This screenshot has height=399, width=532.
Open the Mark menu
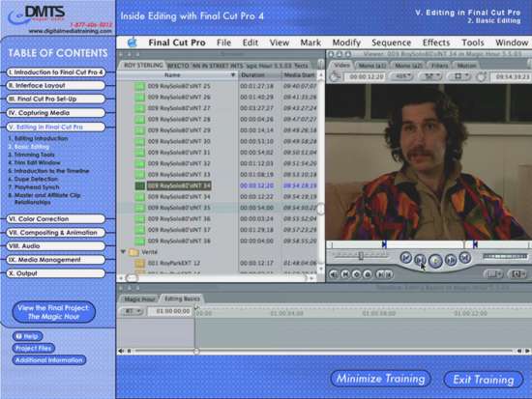click(x=310, y=43)
